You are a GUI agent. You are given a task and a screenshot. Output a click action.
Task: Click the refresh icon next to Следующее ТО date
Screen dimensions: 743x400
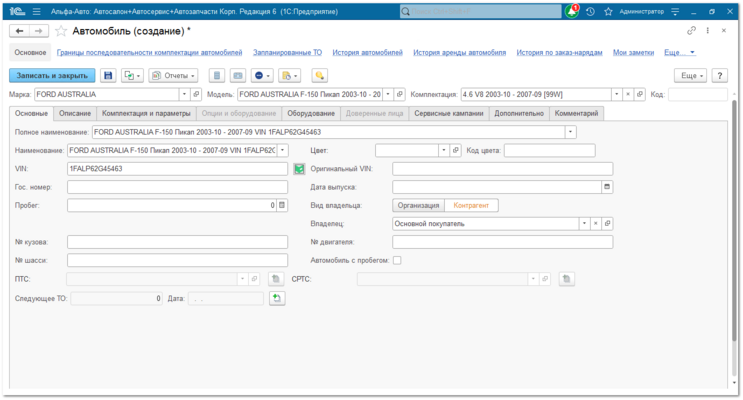coord(277,298)
